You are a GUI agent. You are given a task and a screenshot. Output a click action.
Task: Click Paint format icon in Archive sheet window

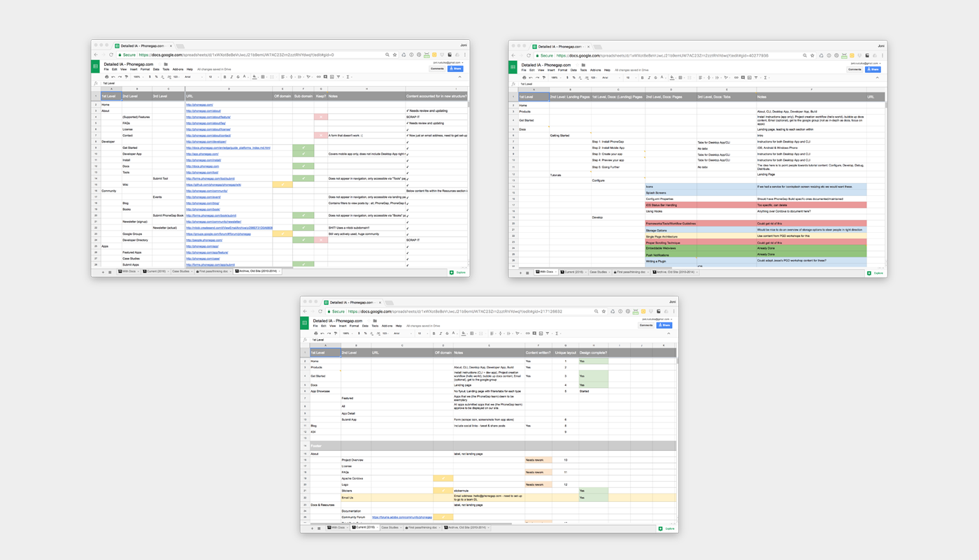[126, 77]
